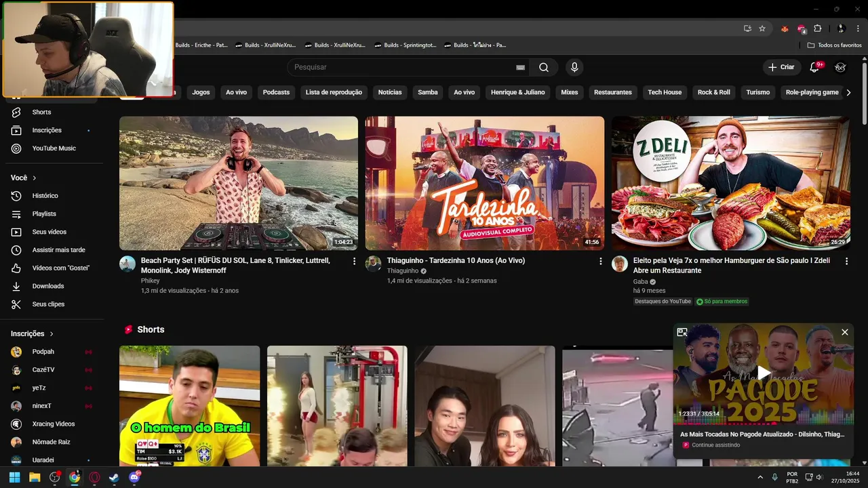Play the Pagode 2025 miniplayer video
Image resolution: width=868 pixels, height=488 pixels.
(764, 373)
